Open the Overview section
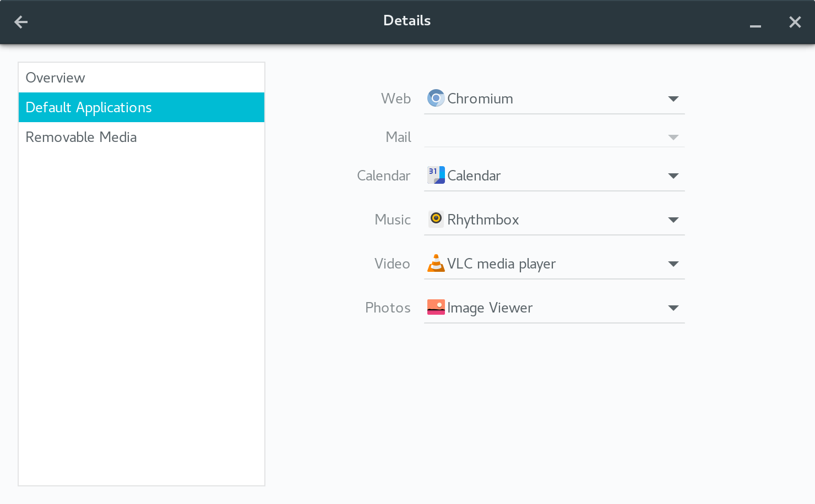815x504 pixels. (56, 78)
